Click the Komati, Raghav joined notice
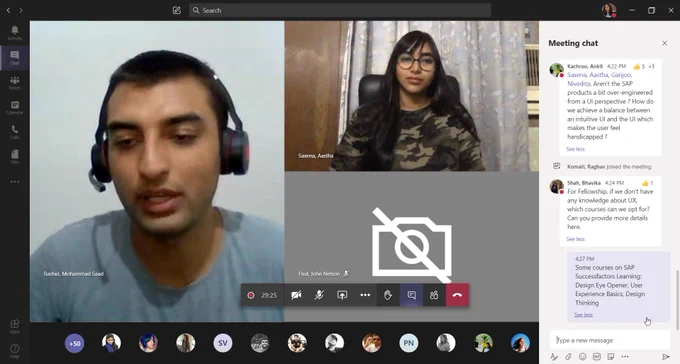Viewport: 680px width, 364px height. (x=609, y=167)
